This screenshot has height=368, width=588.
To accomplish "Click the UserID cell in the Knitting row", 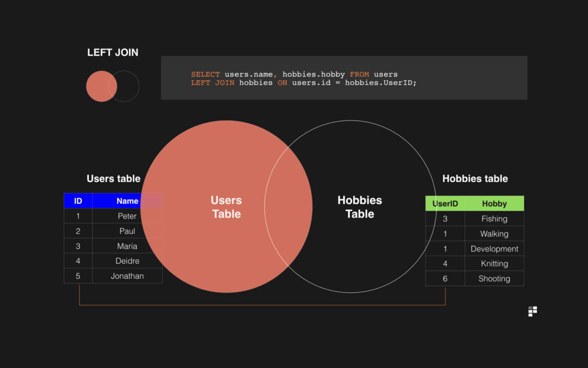I will coord(445,264).
